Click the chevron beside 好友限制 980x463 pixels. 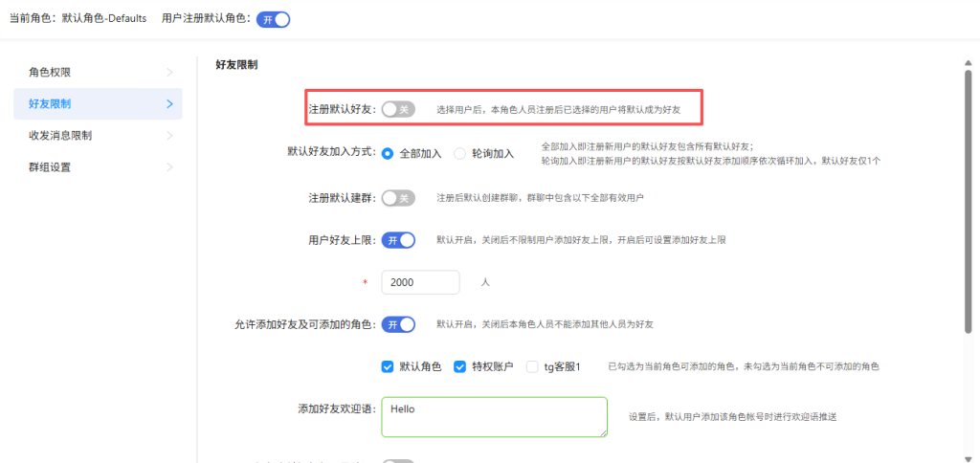point(169,103)
